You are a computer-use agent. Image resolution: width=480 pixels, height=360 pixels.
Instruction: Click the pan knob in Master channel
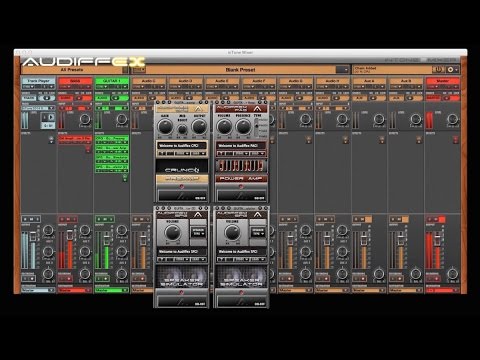pyautogui.click(x=452, y=274)
